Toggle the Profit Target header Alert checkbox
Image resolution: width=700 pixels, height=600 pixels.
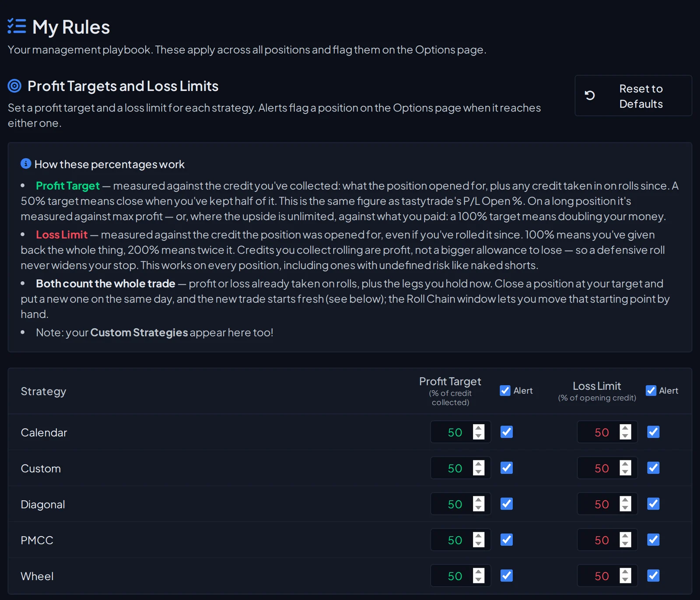click(x=505, y=390)
